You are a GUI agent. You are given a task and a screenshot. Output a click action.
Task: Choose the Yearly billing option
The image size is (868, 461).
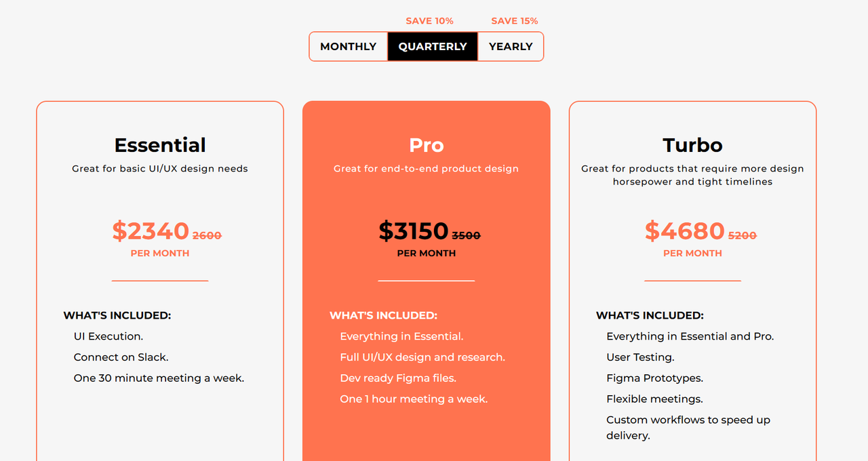[x=511, y=47]
